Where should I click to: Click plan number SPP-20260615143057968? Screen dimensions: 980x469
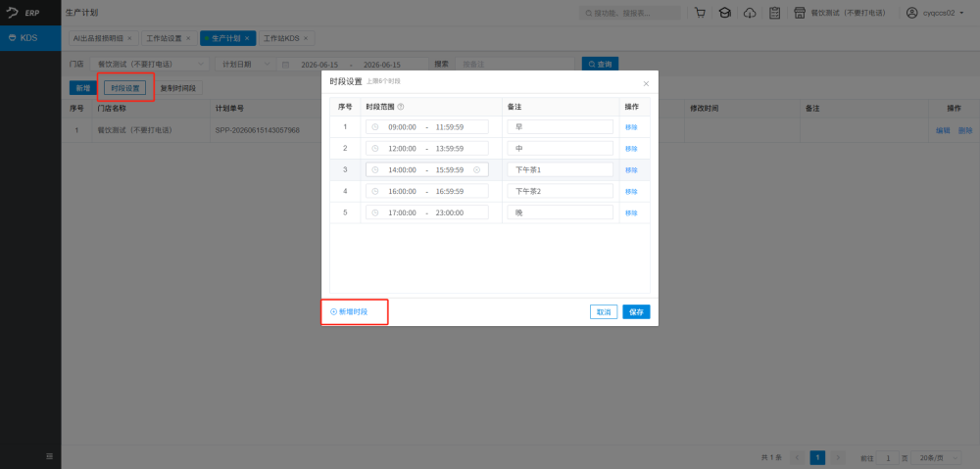(x=258, y=130)
